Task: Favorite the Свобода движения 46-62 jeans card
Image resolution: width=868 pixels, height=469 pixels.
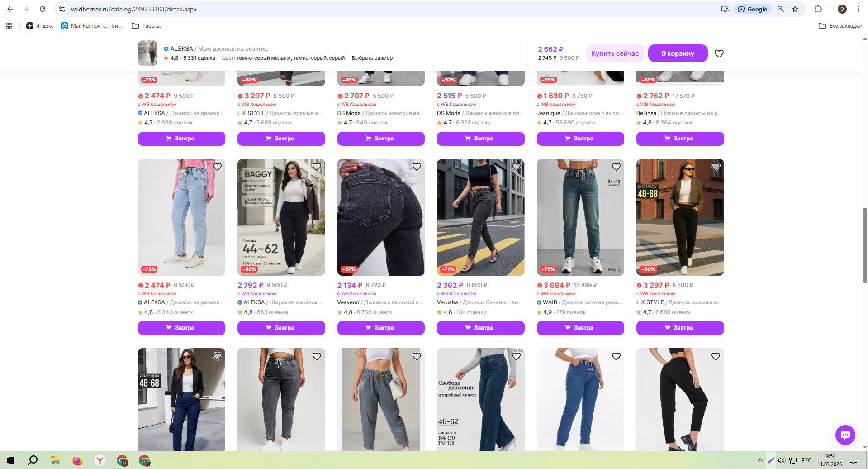Action: (516, 356)
